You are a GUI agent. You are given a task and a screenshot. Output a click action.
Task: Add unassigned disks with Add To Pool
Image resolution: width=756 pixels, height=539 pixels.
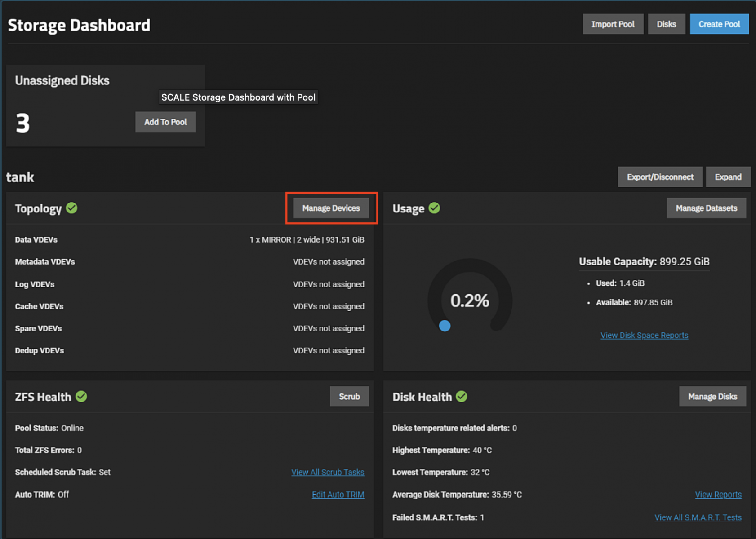165,122
